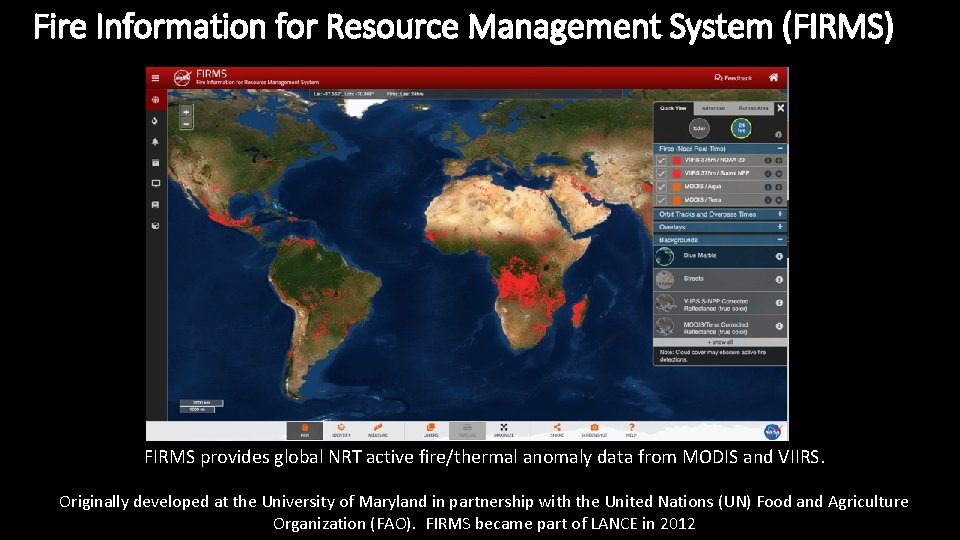Take a map Screenshot via camera tool
Viewport: 960px width, 540px height.
[594, 430]
